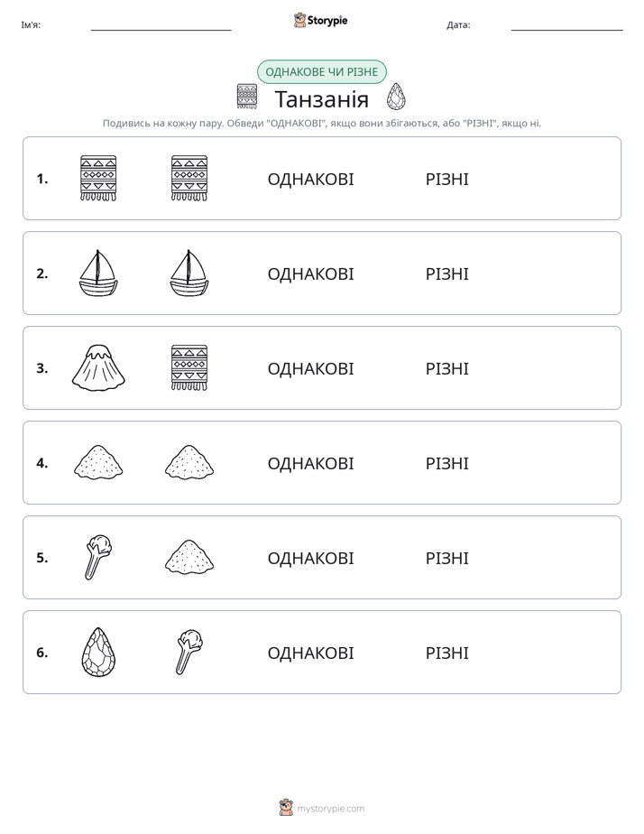
Task: Click the woven rug icon beside the Танзанія title
Action: pos(247,97)
